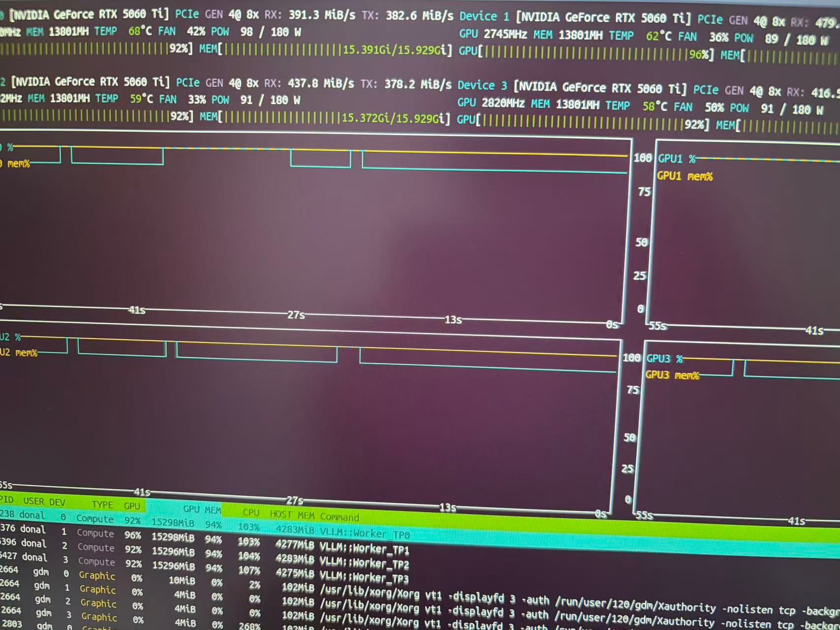Click the Device 3 header label
This screenshot has width=840, height=630.
coord(482,85)
